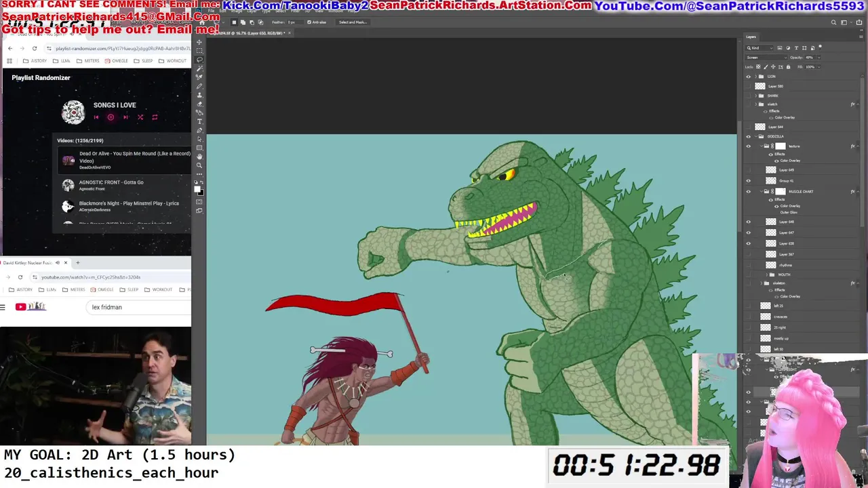This screenshot has width=868, height=488.
Task: Hide the LION group layer
Action: (x=749, y=77)
